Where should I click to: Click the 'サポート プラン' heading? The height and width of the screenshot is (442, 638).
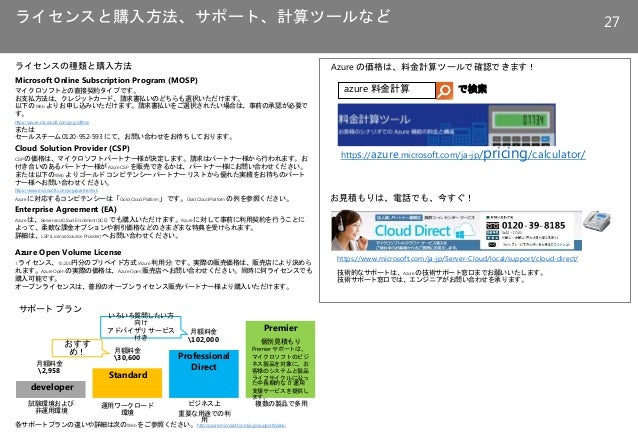pos(50,309)
